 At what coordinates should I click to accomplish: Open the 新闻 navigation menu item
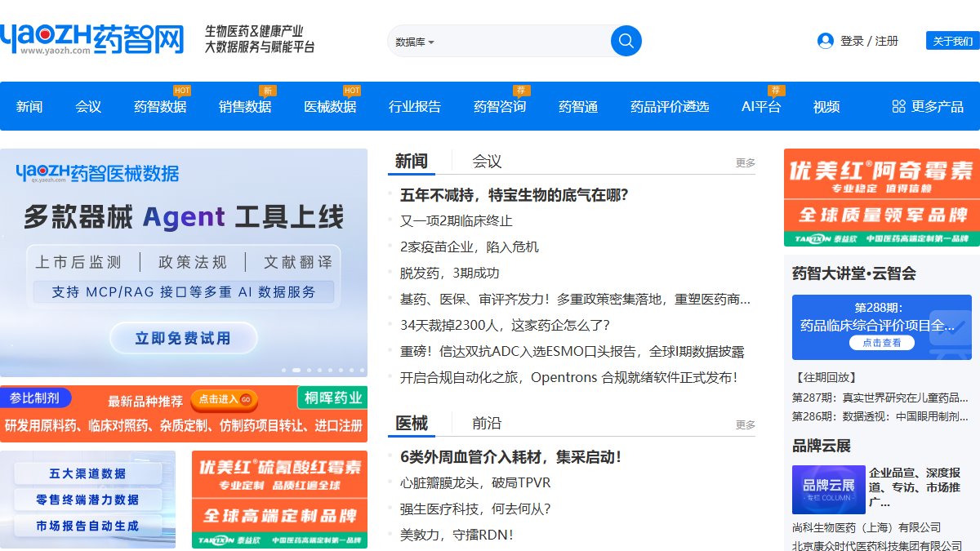[x=29, y=106]
